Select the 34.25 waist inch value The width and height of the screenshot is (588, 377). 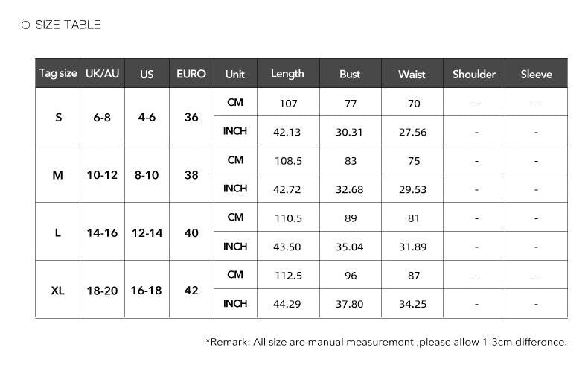(412, 304)
